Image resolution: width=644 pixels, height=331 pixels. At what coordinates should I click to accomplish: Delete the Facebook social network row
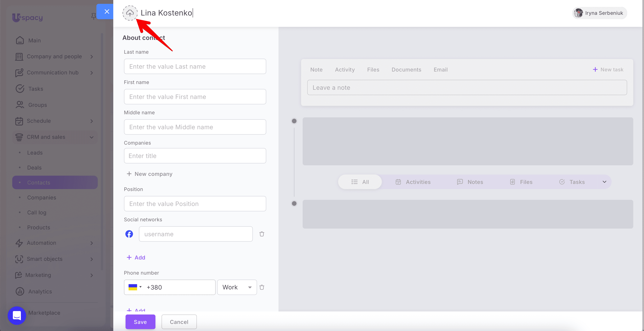click(x=262, y=234)
